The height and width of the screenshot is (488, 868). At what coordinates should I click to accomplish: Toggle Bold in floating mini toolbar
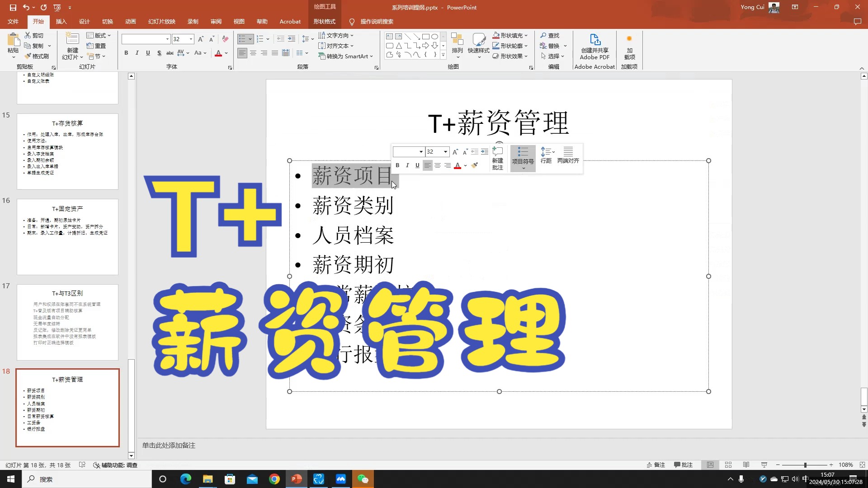[397, 165]
